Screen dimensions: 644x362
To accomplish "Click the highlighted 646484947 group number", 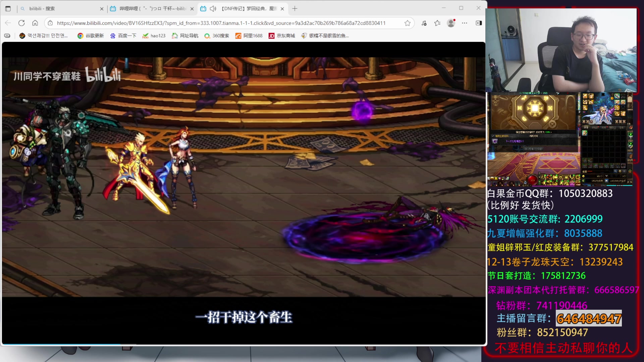I will click(x=589, y=318).
